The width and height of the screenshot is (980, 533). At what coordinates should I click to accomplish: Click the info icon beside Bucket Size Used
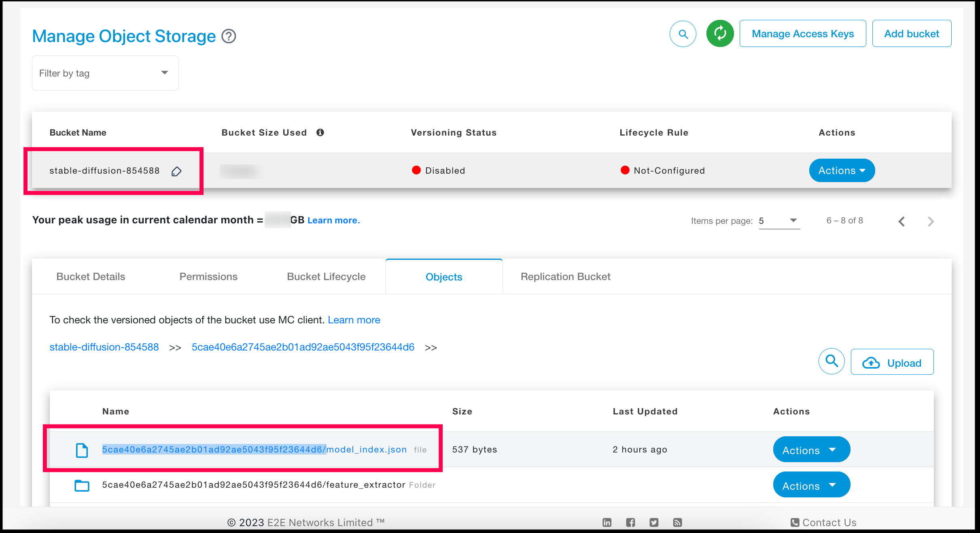coord(320,132)
